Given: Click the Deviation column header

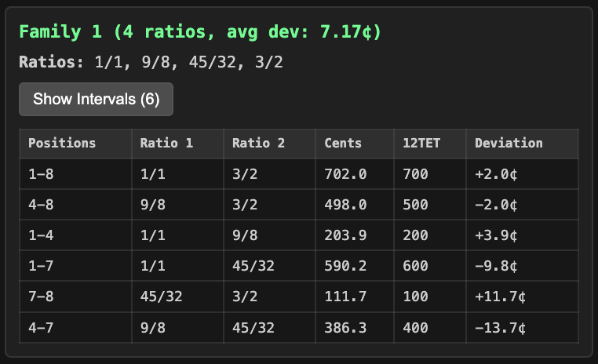Looking at the screenshot, I should [x=509, y=144].
